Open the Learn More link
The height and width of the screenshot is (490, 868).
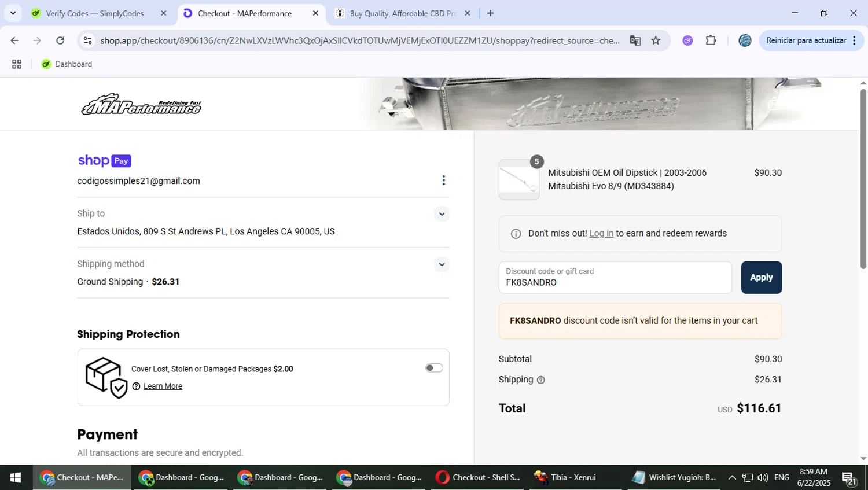pyautogui.click(x=163, y=386)
